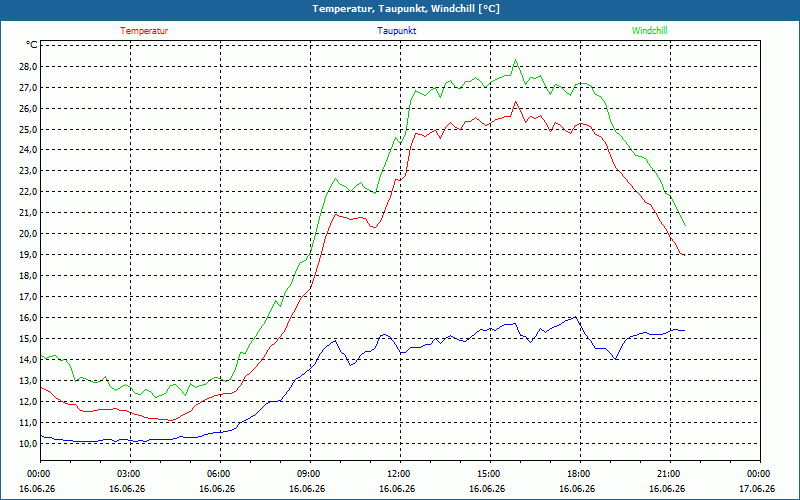
Task: Click the 12,0 y-axis value
Action: pyautogui.click(x=28, y=402)
